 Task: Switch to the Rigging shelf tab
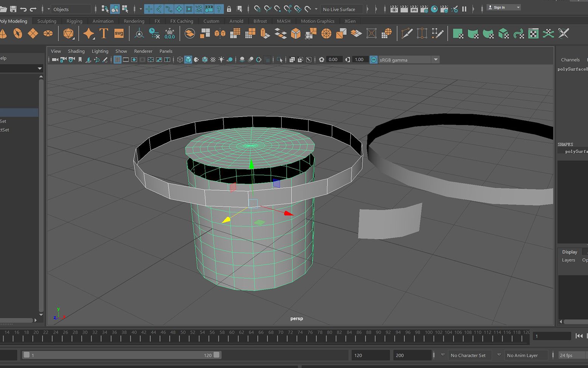tap(74, 21)
